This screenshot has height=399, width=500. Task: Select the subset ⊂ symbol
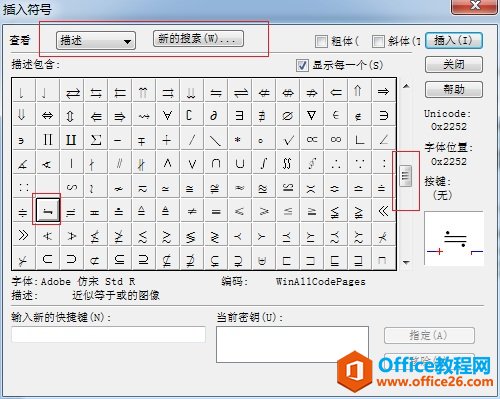point(48,259)
